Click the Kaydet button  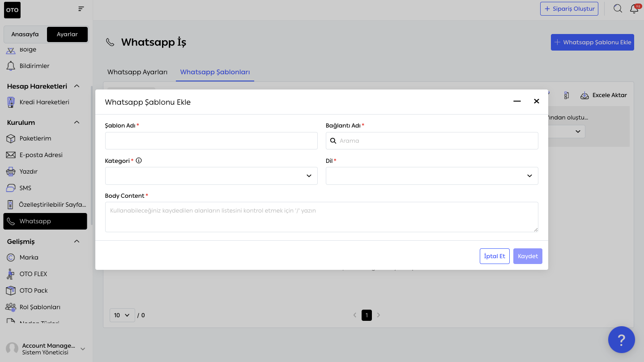click(x=528, y=256)
